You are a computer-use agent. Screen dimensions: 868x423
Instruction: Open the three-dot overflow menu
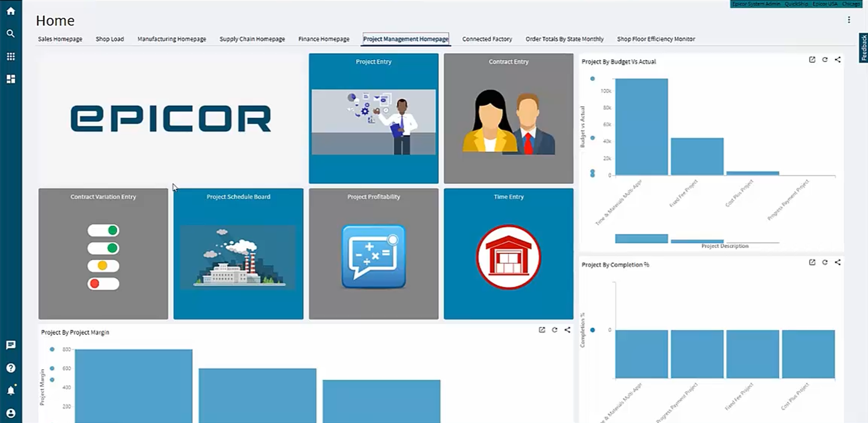(x=849, y=20)
